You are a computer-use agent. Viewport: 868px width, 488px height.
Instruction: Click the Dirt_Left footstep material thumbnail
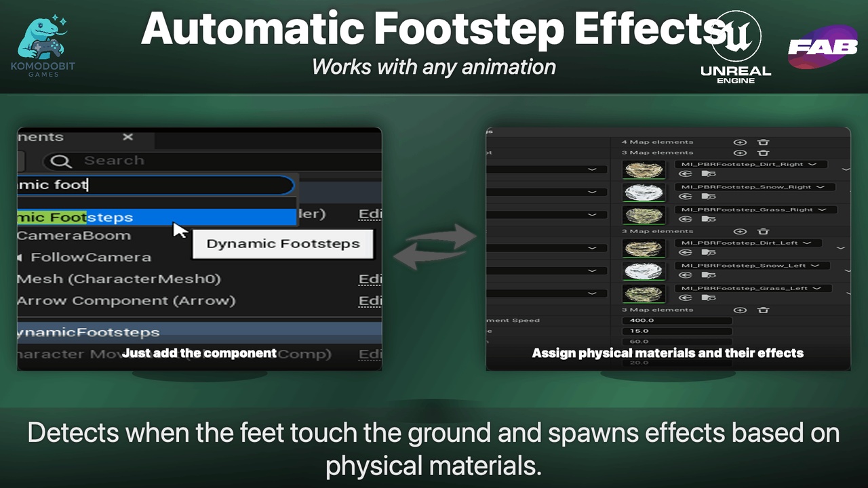pos(644,249)
